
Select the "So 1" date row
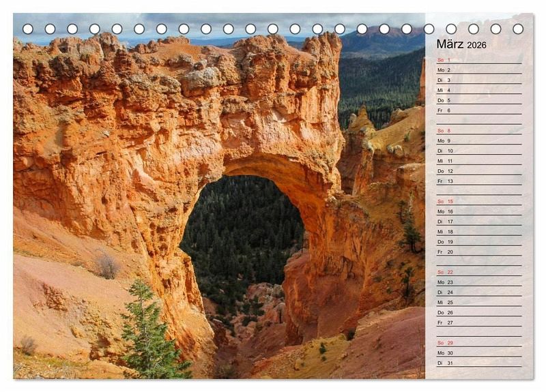click(x=479, y=60)
